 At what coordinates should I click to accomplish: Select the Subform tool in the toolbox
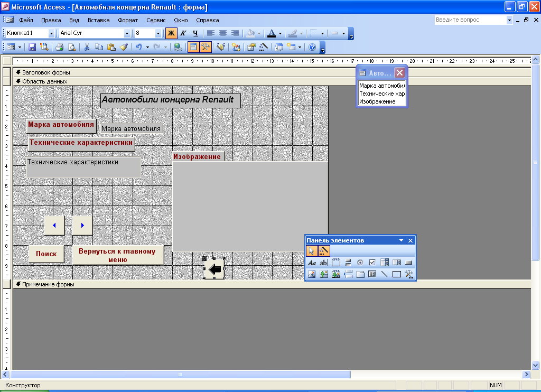tap(372, 274)
